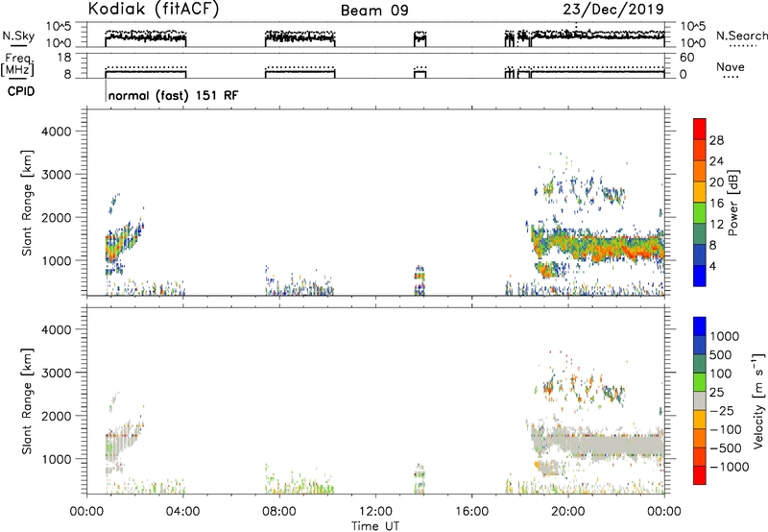Click the velocity panel 'Slant Range [km]' label
Image resolution: width=768 pixels, height=532 pixels.
[x=27, y=401]
